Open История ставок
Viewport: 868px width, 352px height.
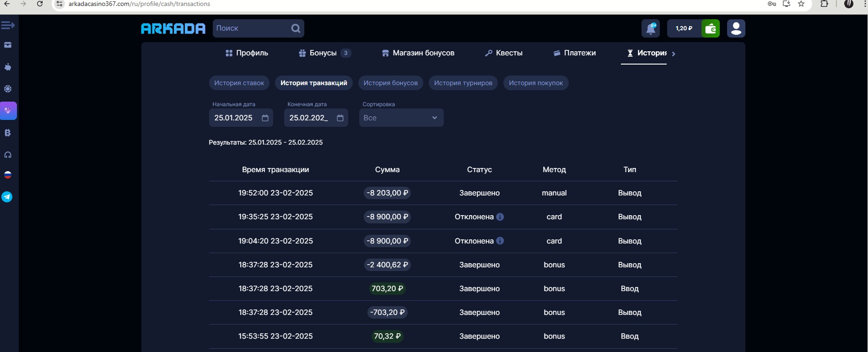[x=239, y=83]
